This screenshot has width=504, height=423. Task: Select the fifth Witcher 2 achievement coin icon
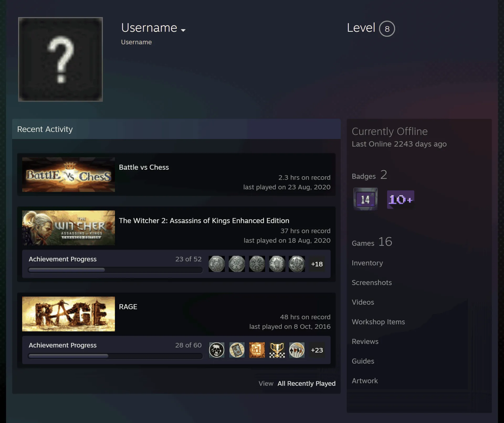(x=297, y=264)
